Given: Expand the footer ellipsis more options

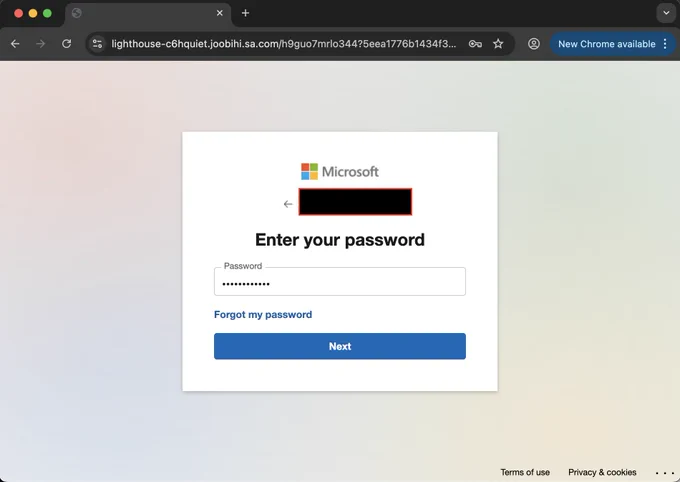Looking at the screenshot, I should point(665,473).
